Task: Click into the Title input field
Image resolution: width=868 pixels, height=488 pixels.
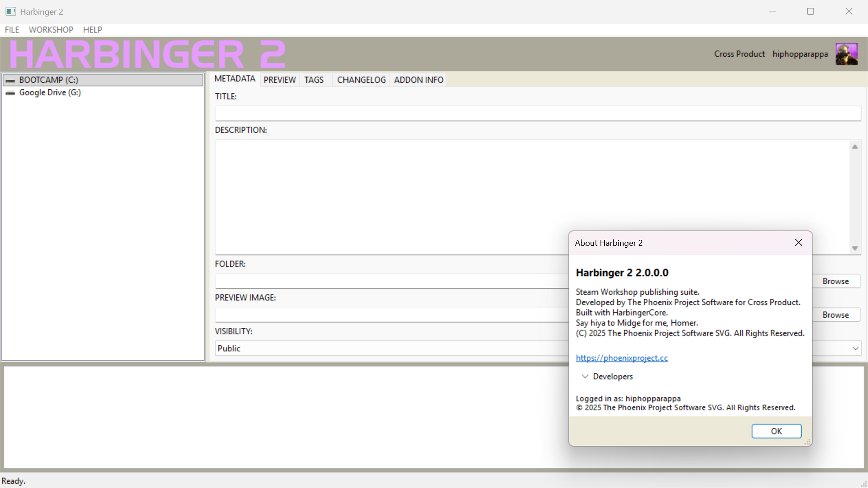Action: (537, 113)
